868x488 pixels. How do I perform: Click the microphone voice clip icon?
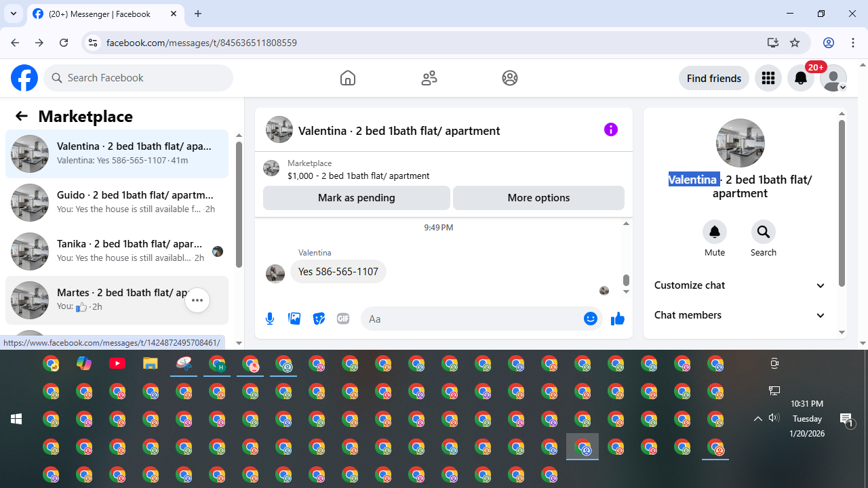[x=270, y=319]
